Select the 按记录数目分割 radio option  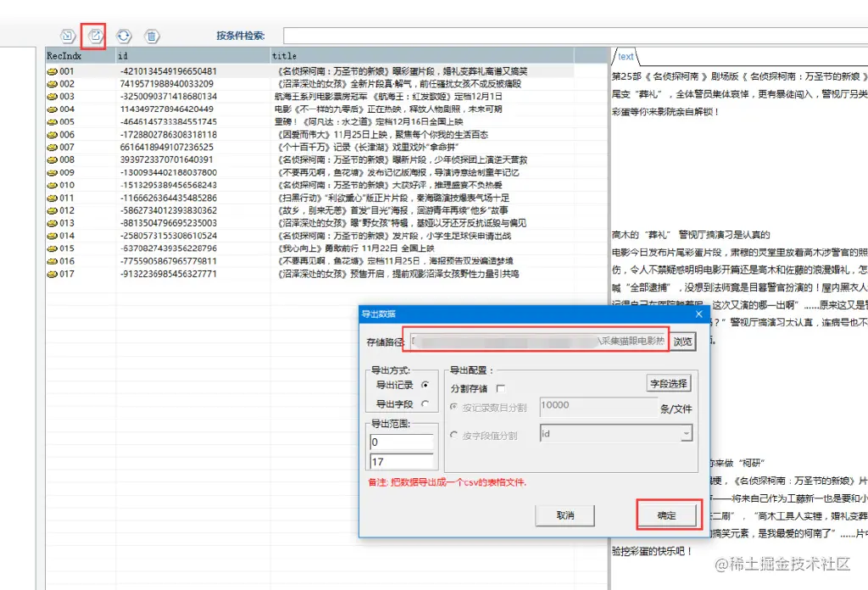[454, 407]
